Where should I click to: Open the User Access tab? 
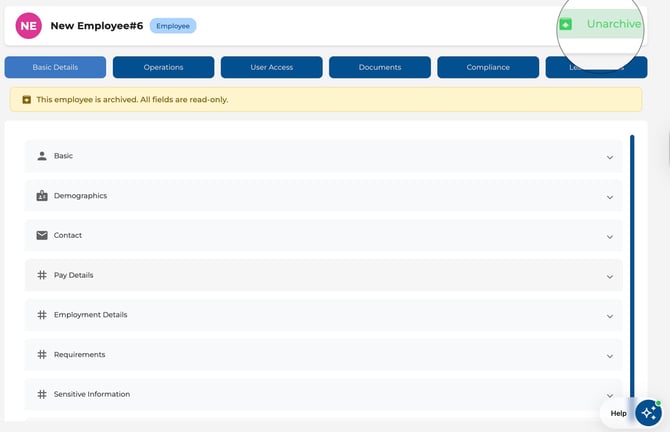click(x=272, y=67)
